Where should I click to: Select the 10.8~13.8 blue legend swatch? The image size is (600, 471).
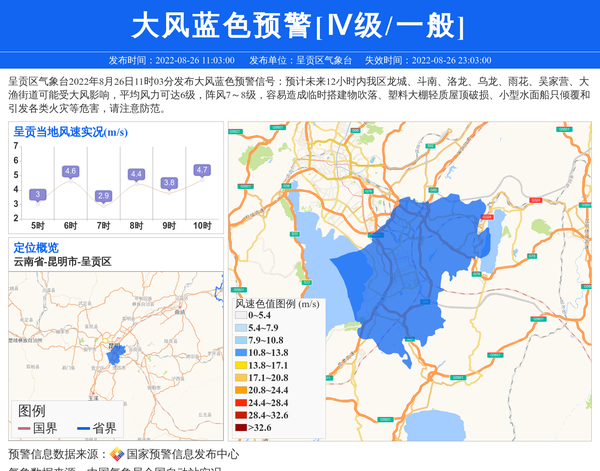(x=240, y=353)
